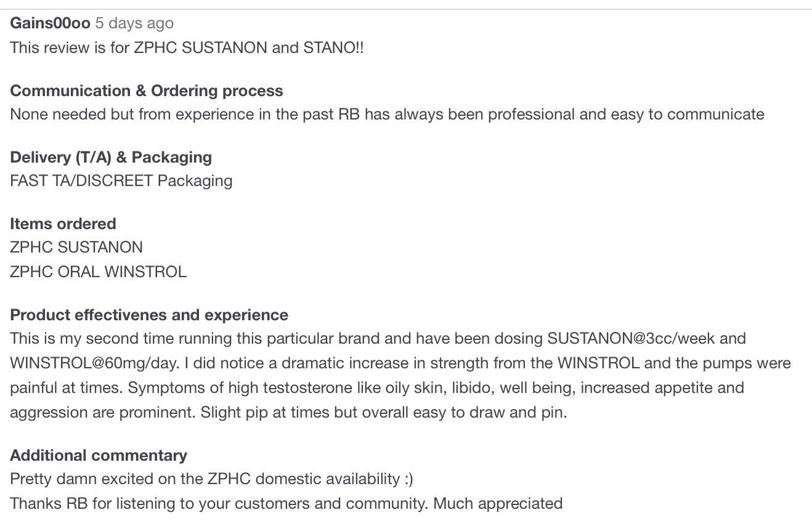Click the review title mentioning STANO!!
Viewport: 812px width, 526px height.
[187, 47]
